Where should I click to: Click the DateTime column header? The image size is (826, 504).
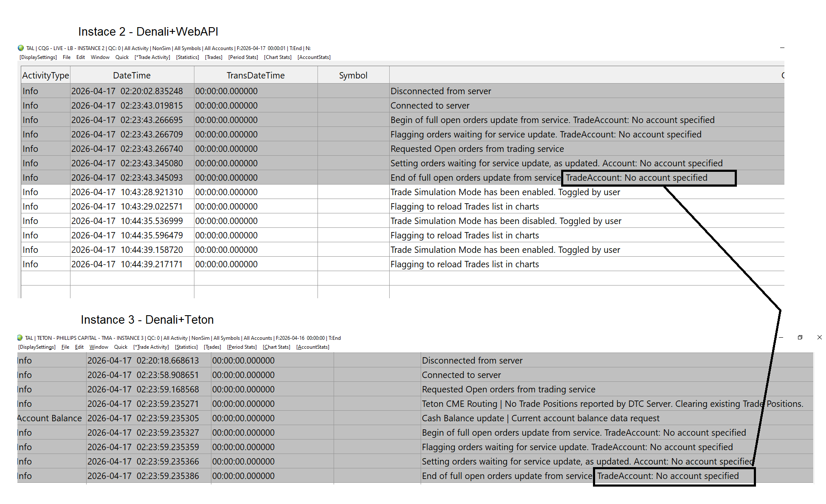[x=132, y=76]
